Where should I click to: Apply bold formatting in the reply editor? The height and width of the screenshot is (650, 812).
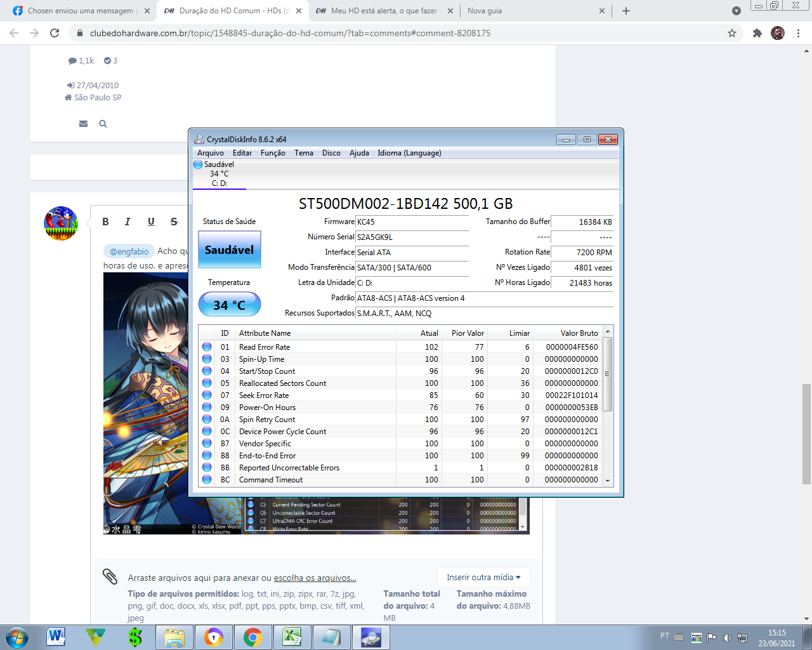click(x=105, y=222)
